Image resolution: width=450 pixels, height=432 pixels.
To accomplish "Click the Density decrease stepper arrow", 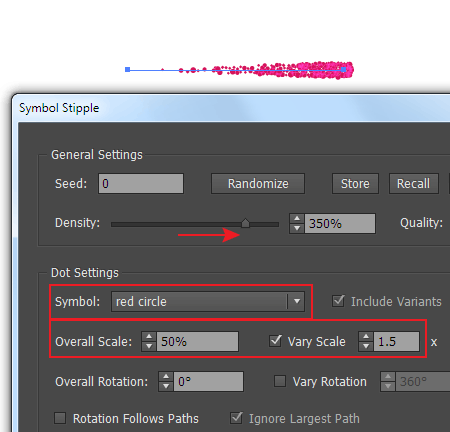I will [x=297, y=228].
